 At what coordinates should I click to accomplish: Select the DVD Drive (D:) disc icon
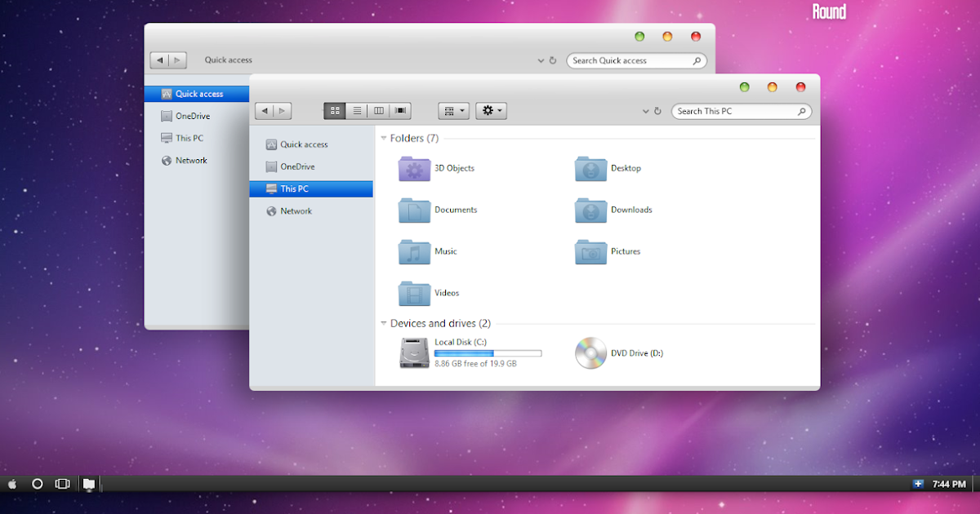[590, 352]
